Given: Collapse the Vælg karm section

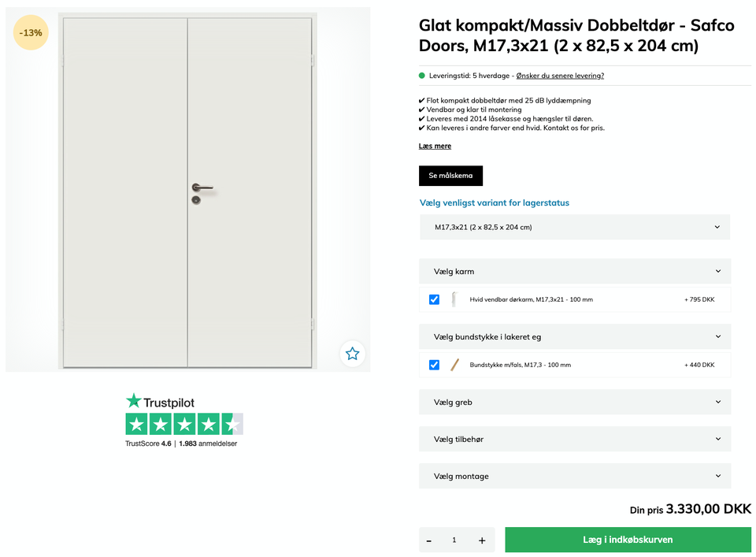Looking at the screenshot, I should coord(574,271).
